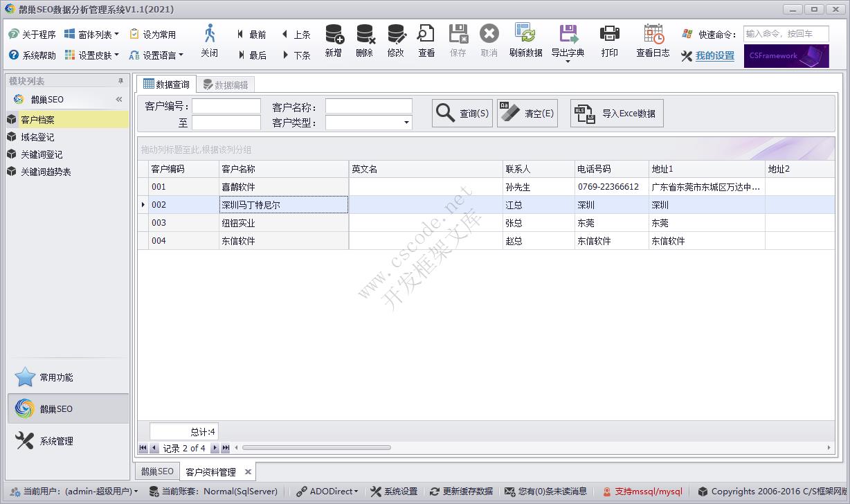Click the 客户名称 input field
This screenshot has height=504, width=850.
pos(368,107)
